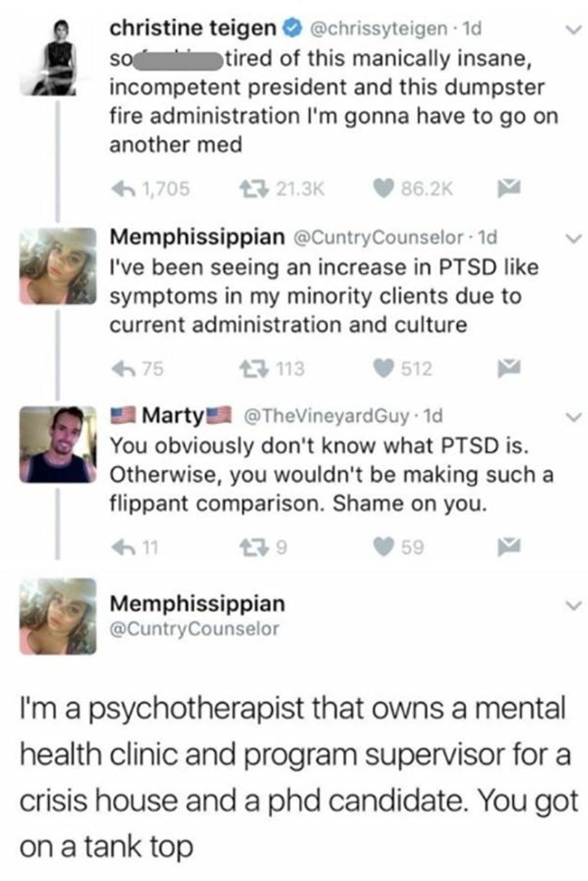Image resolution: width=588 pixels, height=881 pixels.
Task: Open christine teigen's avatar photo
Action: 58,56
